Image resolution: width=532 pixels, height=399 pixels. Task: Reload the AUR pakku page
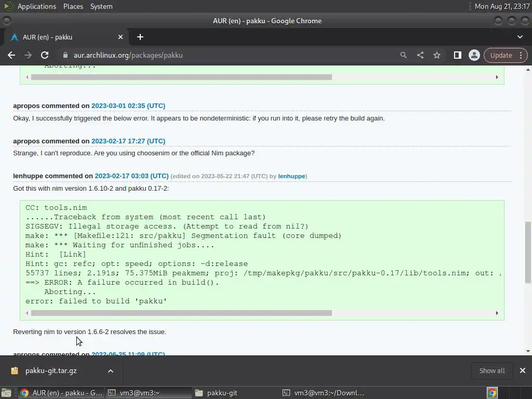coord(45,55)
